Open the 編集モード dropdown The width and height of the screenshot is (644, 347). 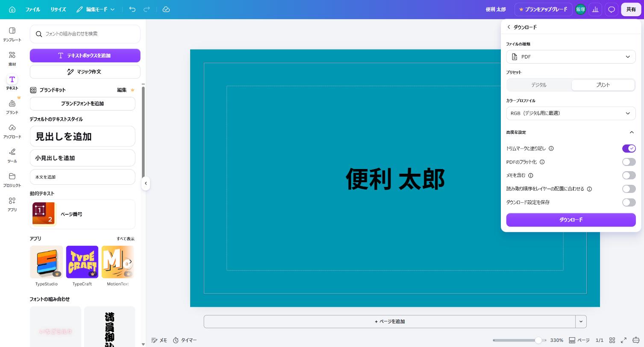click(x=96, y=9)
